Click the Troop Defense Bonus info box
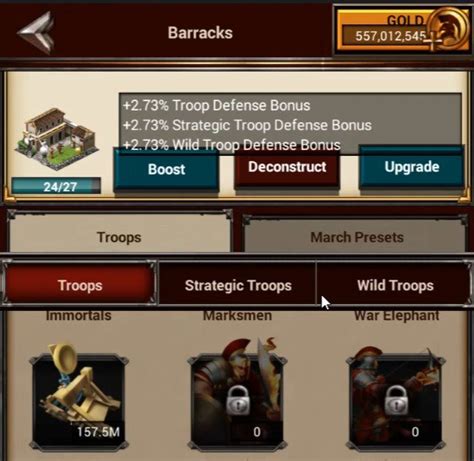The width and height of the screenshot is (474, 461). (x=290, y=124)
